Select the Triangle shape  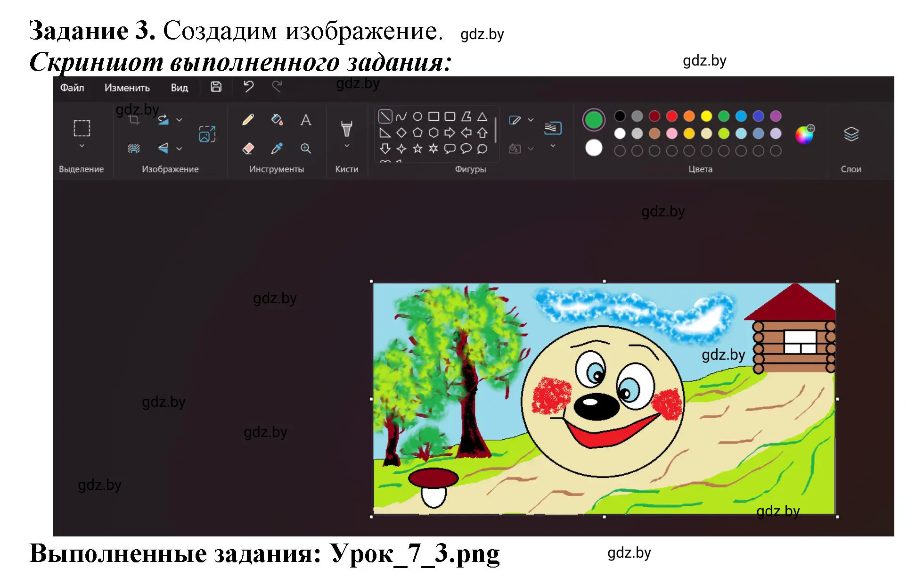pyautogui.click(x=482, y=116)
